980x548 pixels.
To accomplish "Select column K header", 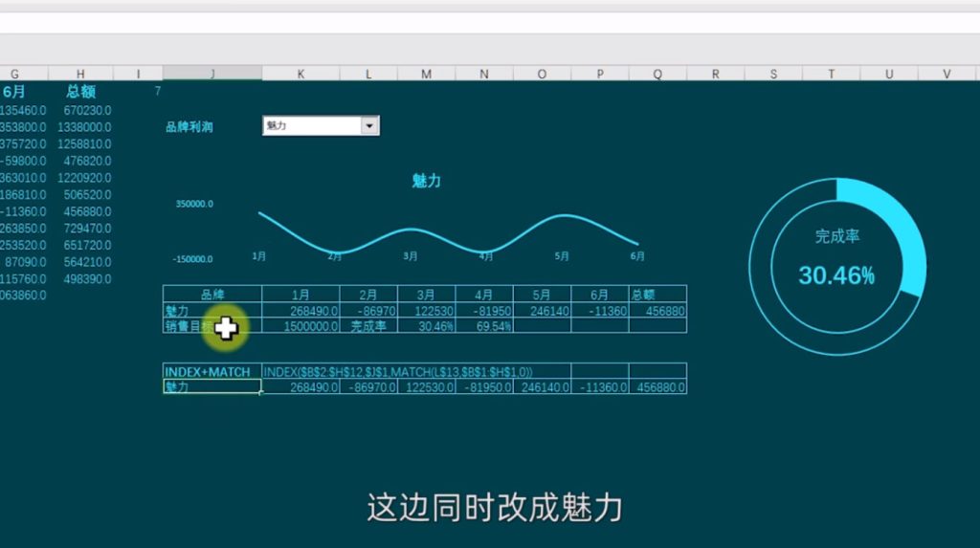I will [x=301, y=74].
